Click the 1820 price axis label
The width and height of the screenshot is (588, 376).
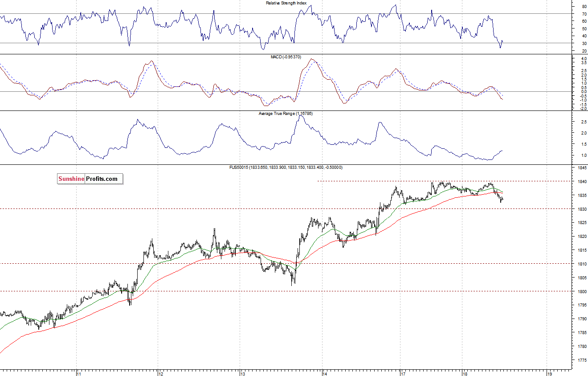pyautogui.click(x=583, y=237)
